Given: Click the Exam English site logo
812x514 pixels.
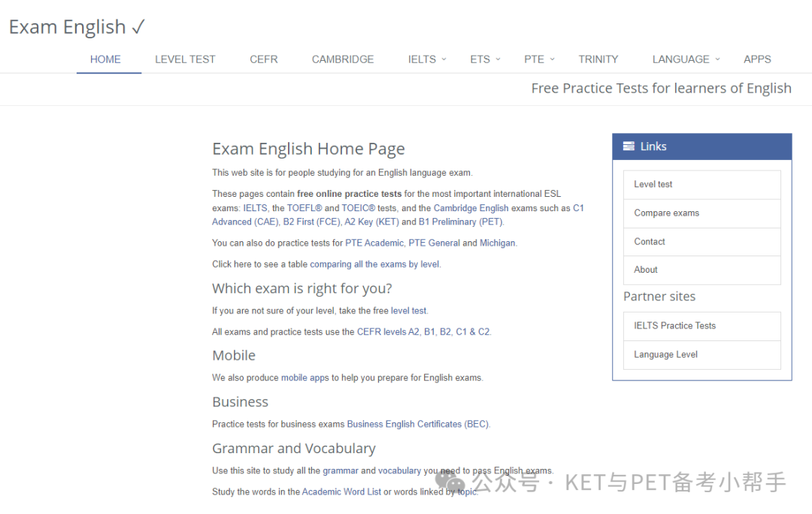Looking at the screenshot, I should coord(77,28).
